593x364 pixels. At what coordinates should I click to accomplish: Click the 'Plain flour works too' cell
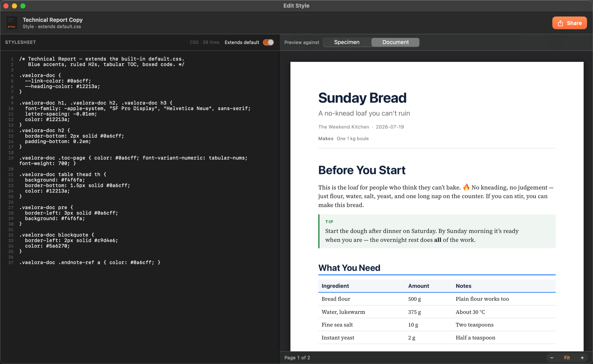[x=482, y=299]
